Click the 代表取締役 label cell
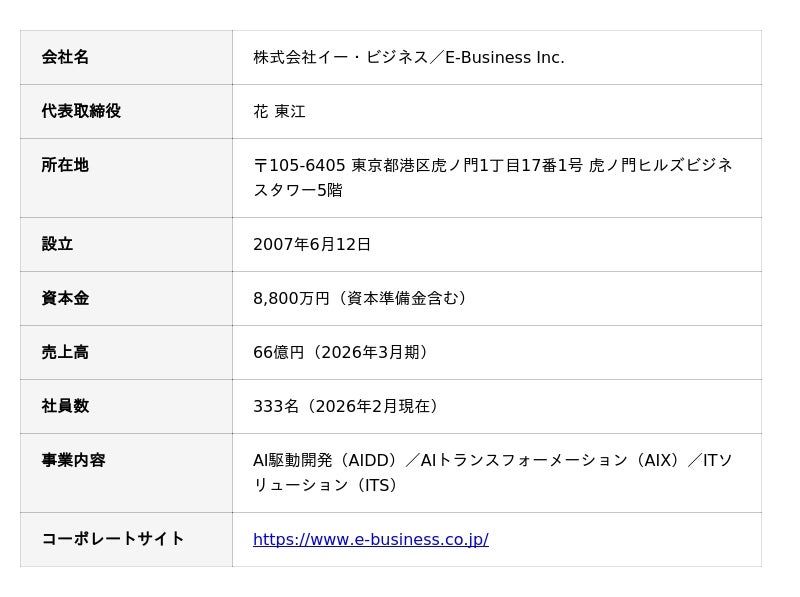 coord(126,111)
